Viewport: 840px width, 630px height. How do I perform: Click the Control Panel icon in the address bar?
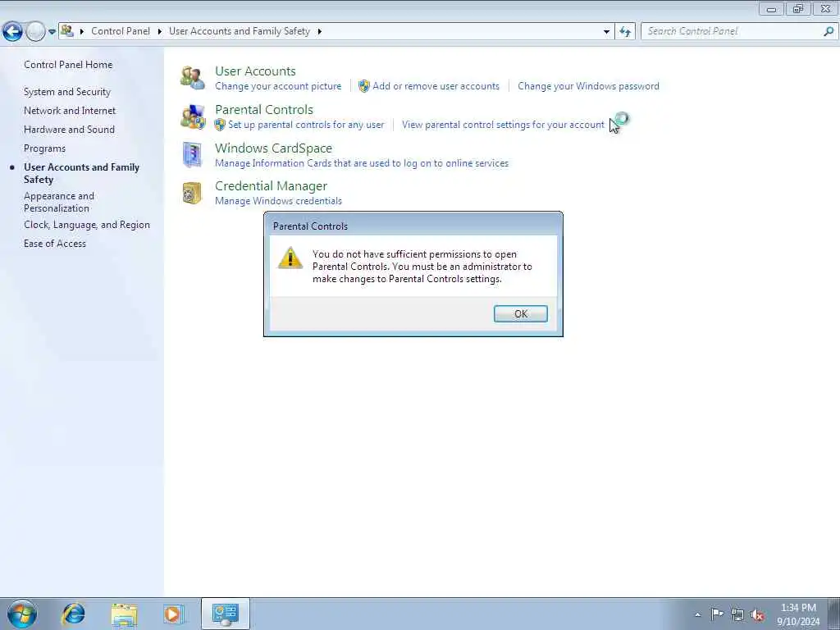point(67,31)
